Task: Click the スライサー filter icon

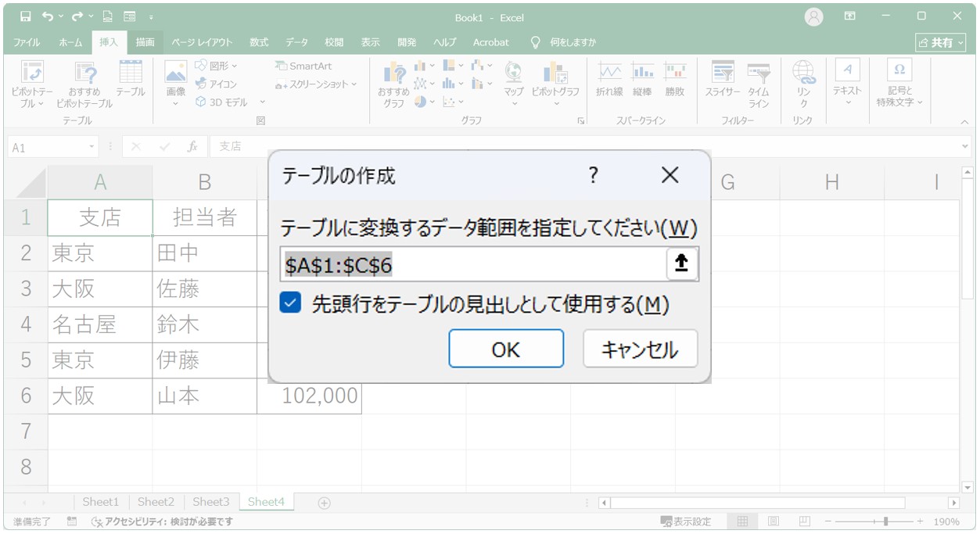Action: pyautogui.click(x=722, y=73)
